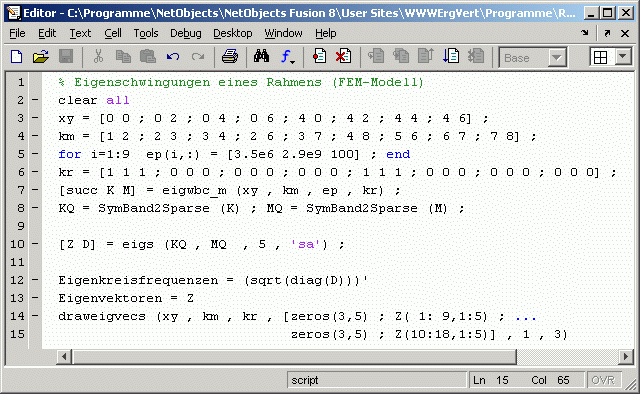Show functions list with the f icon
640x394 pixels.
point(287,57)
